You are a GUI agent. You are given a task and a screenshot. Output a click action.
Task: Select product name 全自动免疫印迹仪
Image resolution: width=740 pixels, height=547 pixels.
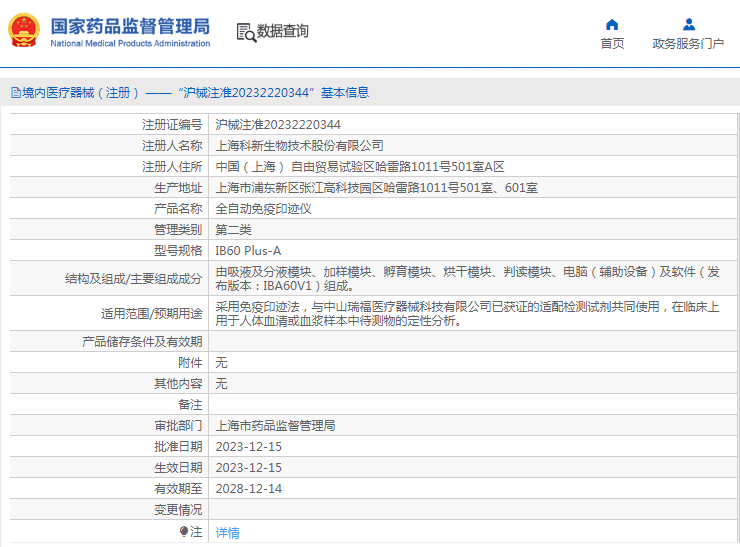pos(263,209)
